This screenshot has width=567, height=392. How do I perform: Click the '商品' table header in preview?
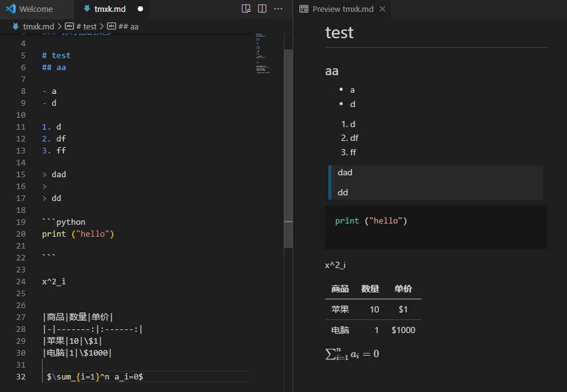click(340, 289)
